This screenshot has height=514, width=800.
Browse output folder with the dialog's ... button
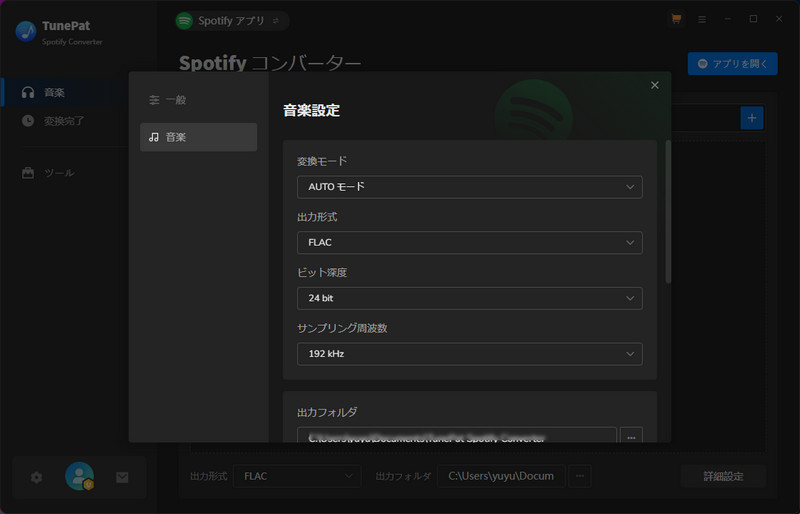click(x=631, y=437)
